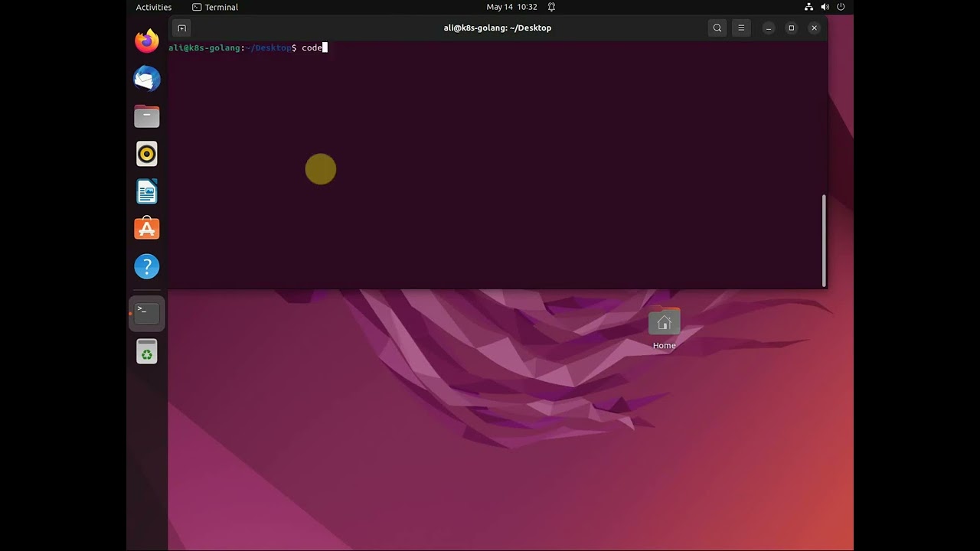Open terminal search
This screenshot has height=551, width=980.
tap(717, 28)
